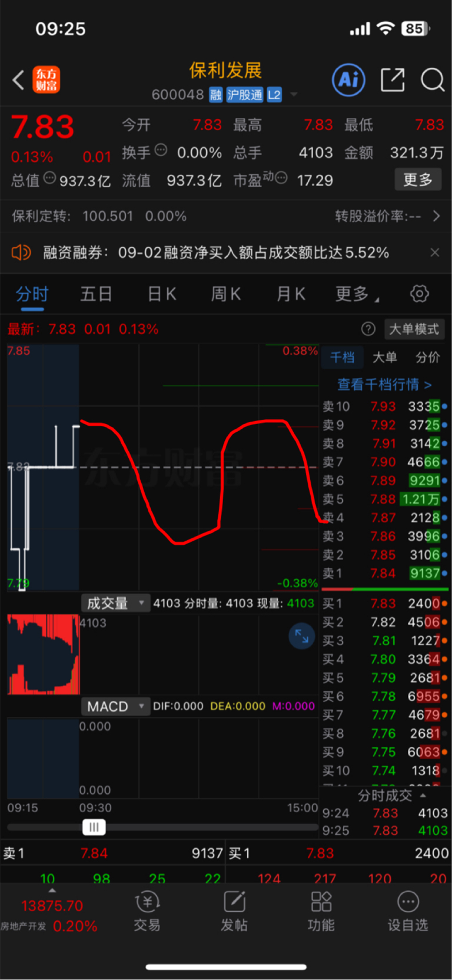The image size is (452, 980).
Task: Open the Eastmoney app logo
Action: [x=46, y=80]
